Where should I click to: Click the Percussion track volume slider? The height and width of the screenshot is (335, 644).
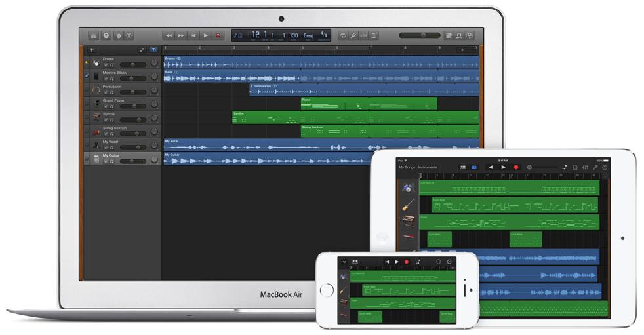[132, 92]
